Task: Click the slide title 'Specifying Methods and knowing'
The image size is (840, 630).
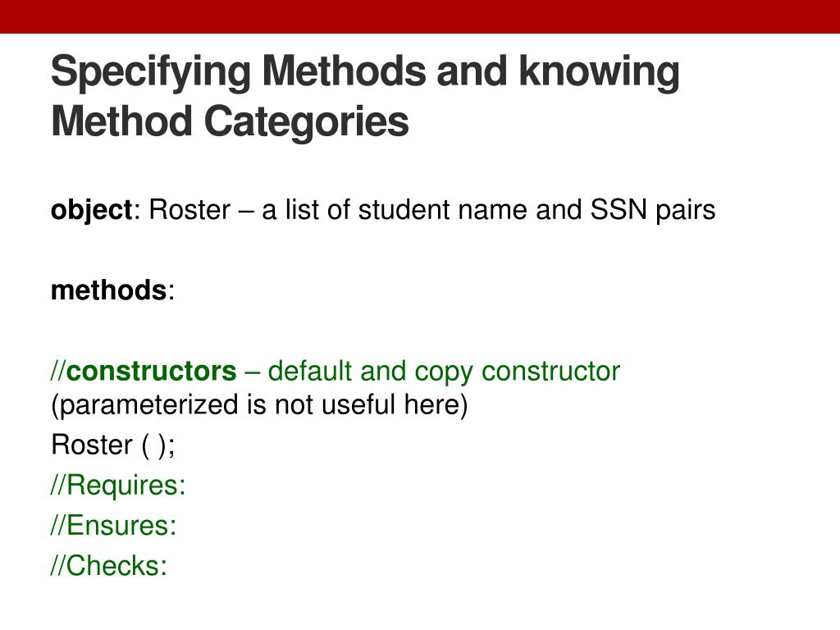Action: (365, 73)
